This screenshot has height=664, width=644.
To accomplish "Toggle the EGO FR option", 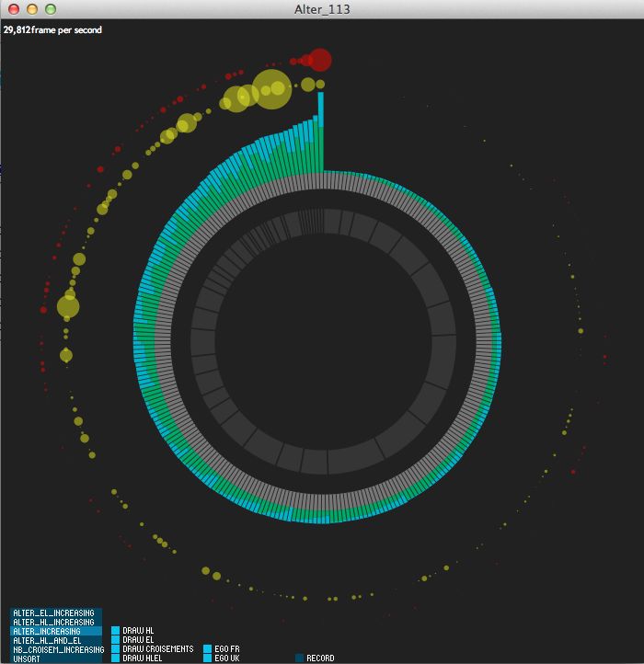I will click(x=208, y=649).
